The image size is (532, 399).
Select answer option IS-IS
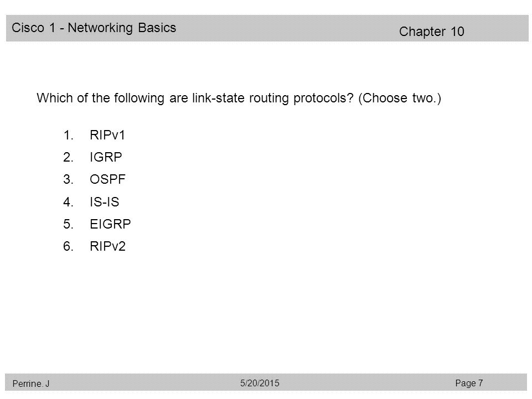tap(105, 202)
